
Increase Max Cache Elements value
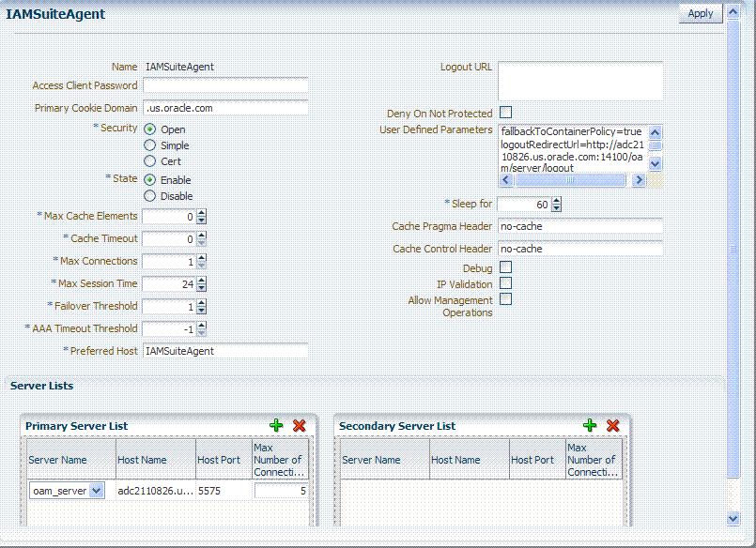[x=202, y=213]
